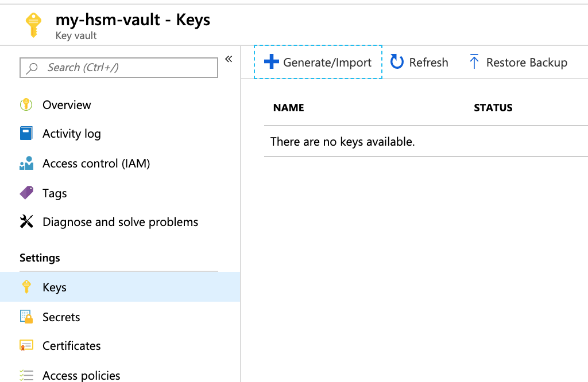Click the Access policies checklist icon
This screenshot has width=588, height=382.
tap(26, 375)
